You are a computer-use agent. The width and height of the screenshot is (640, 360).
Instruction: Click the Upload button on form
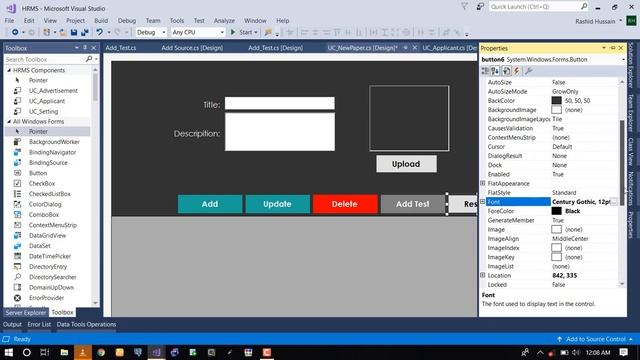pos(406,164)
